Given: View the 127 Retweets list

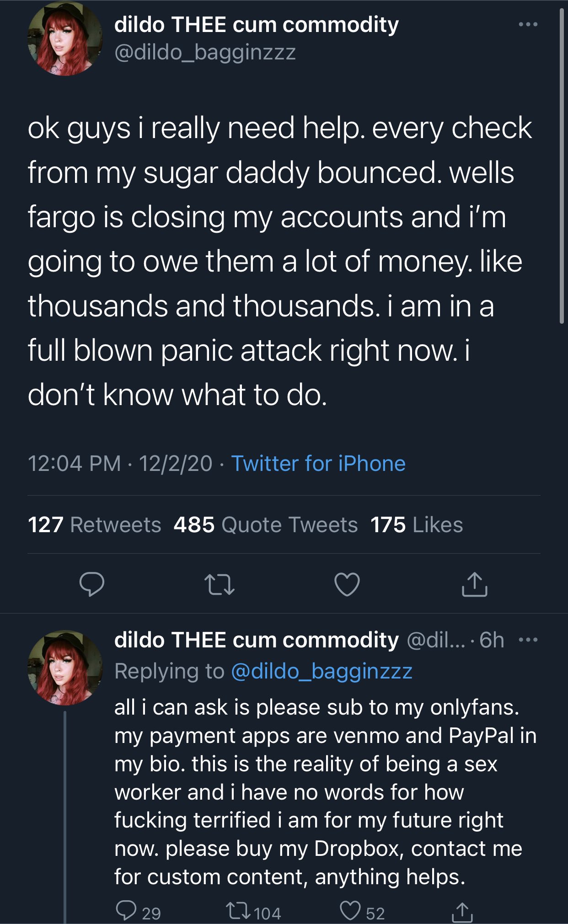Looking at the screenshot, I should (x=95, y=524).
